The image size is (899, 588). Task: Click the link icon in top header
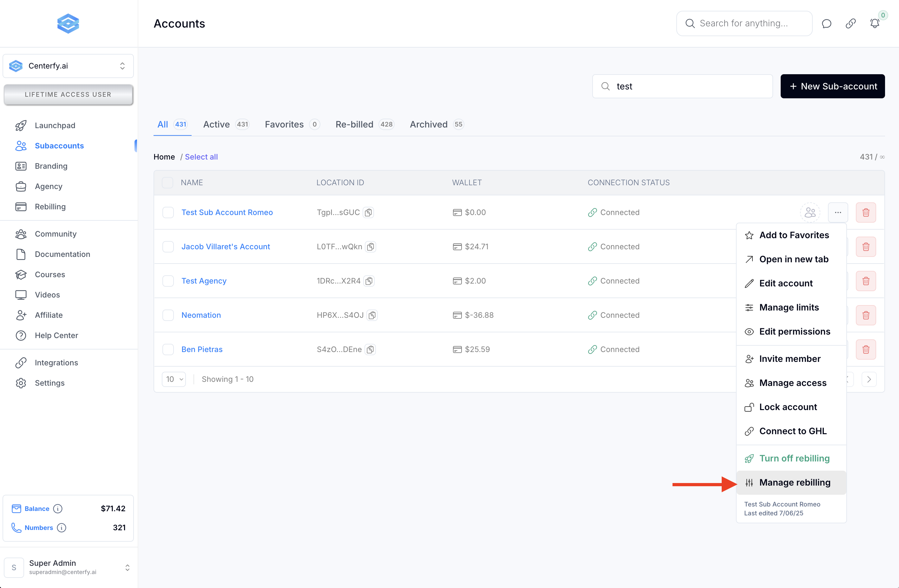click(x=850, y=23)
